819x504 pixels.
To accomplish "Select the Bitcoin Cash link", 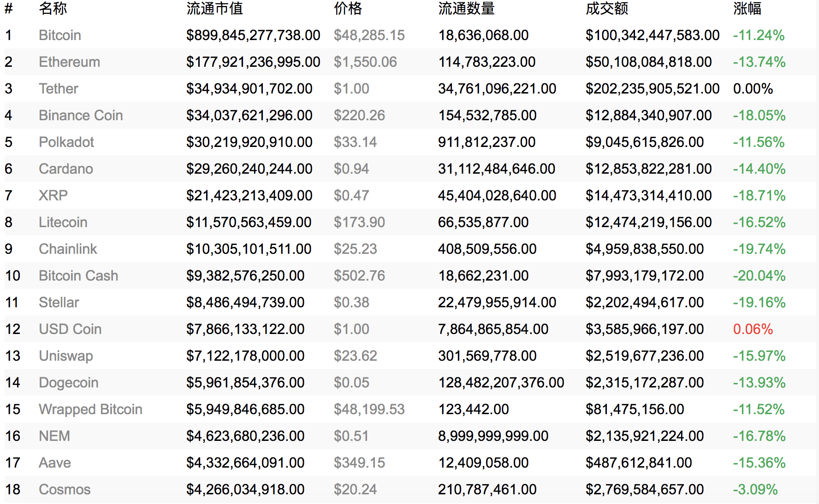I will [x=78, y=276].
